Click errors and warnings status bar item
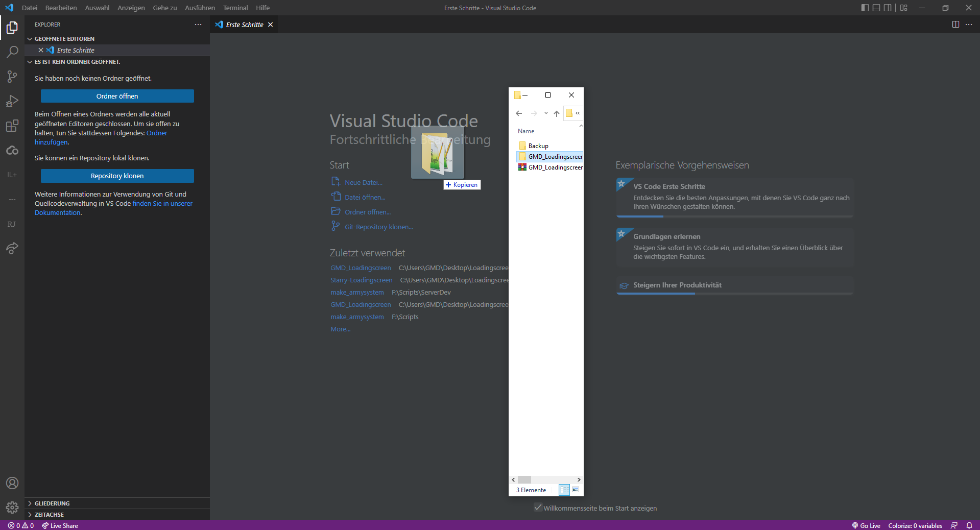 point(21,525)
